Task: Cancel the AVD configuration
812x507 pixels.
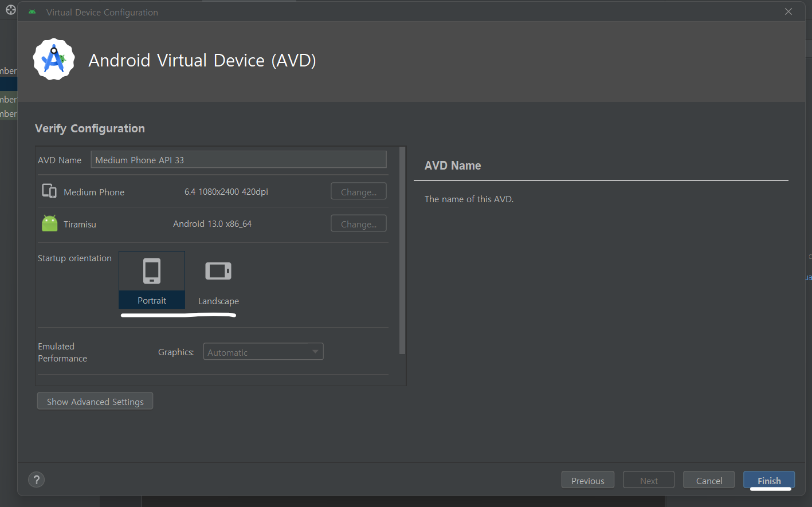Action: [x=709, y=480]
